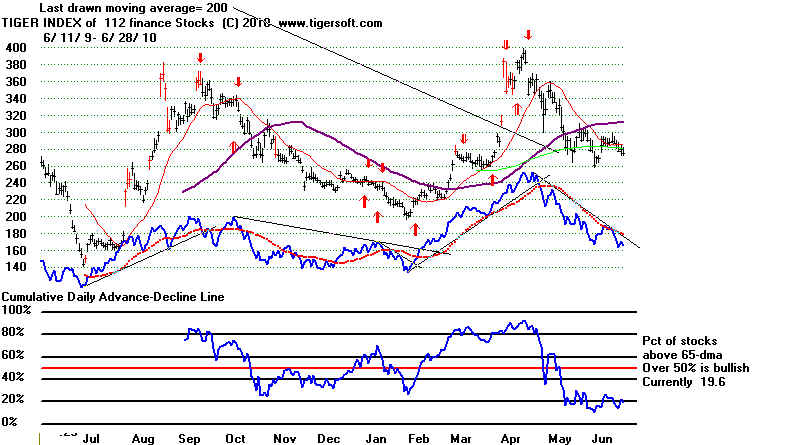Click the 140 price axis label

(x=14, y=267)
